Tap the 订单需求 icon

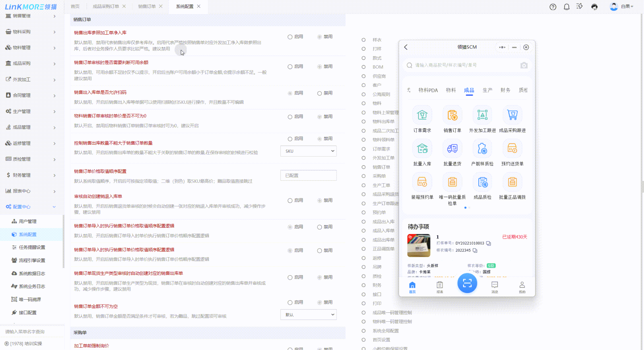pos(422,115)
